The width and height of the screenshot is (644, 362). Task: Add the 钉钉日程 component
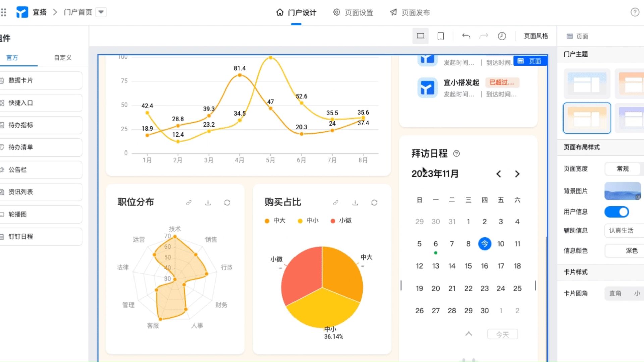click(41, 236)
